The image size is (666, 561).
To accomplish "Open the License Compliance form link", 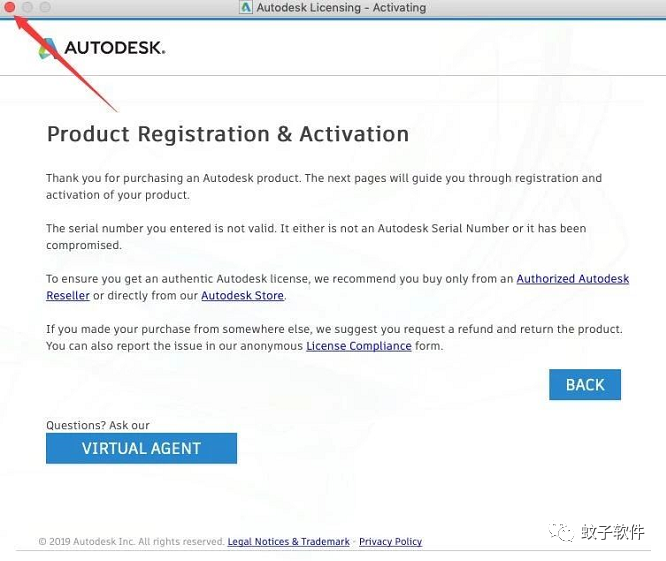I will 358,346.
